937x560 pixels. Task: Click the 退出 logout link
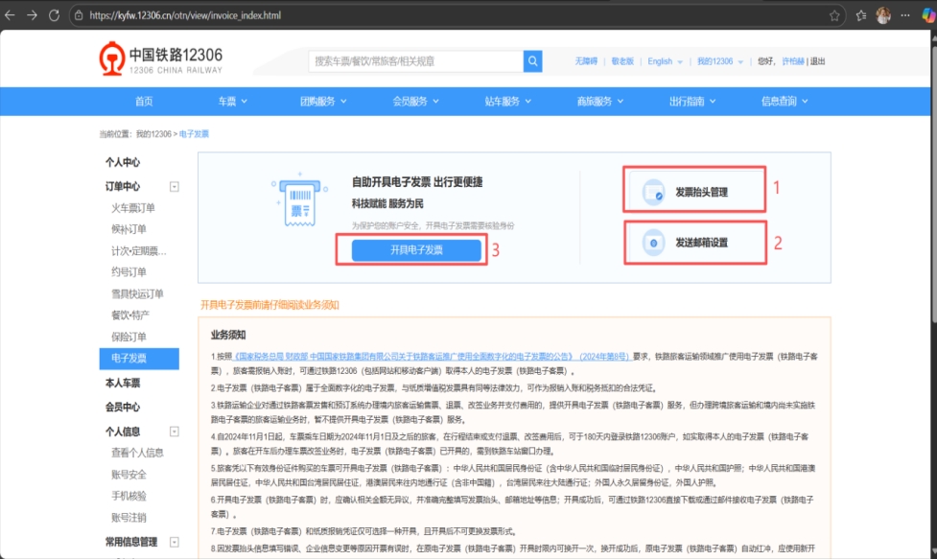coord(817,61)
